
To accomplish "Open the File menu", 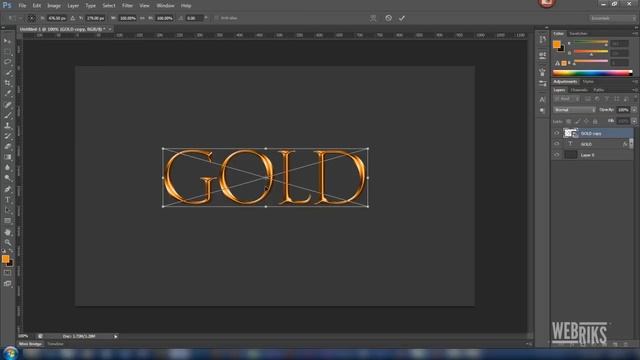I will pos(22,6).
